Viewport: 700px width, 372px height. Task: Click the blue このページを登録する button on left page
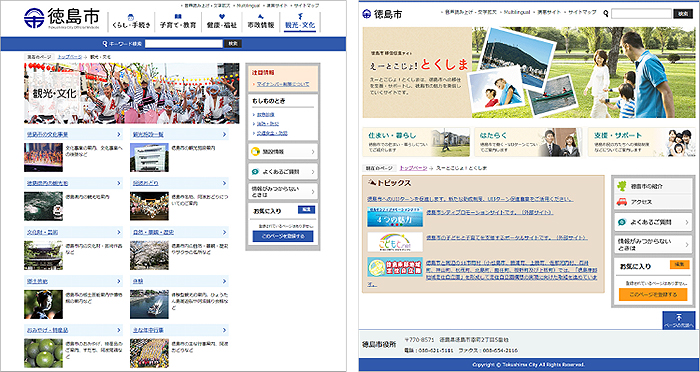(x=283, y=236)
